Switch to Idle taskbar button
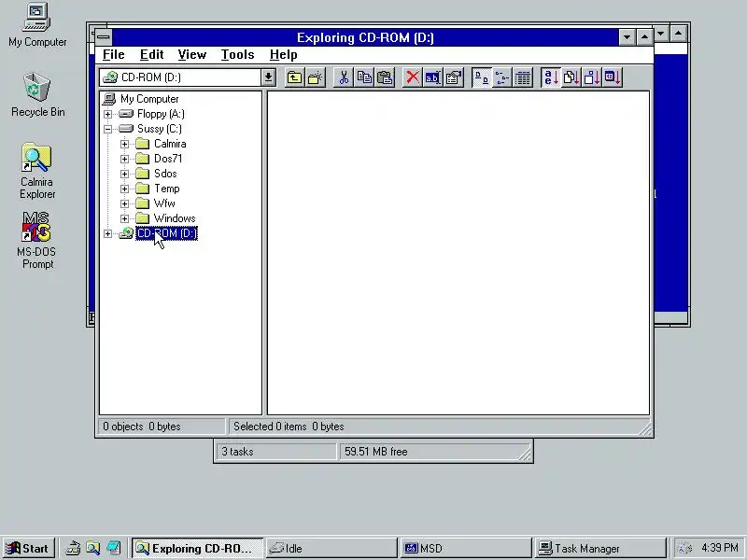 pos(331,549)
